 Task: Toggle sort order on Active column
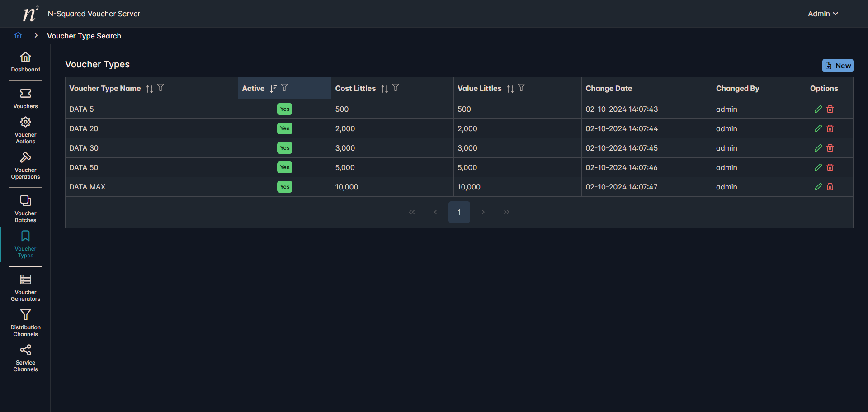(x=273, y=89)
